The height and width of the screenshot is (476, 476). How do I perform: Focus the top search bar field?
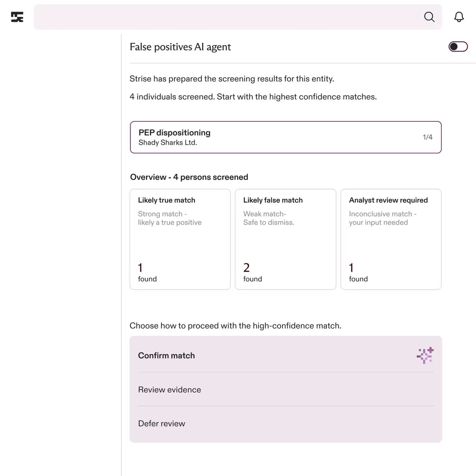[228, 17]
